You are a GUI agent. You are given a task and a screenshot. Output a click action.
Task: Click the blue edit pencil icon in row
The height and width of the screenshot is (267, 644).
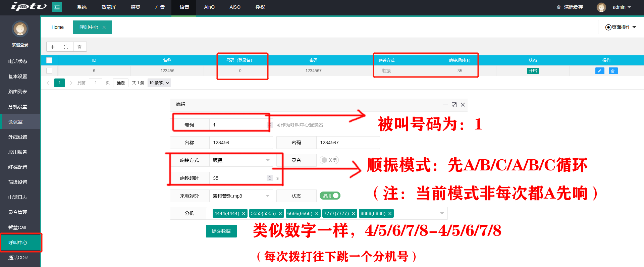point(599,71)
